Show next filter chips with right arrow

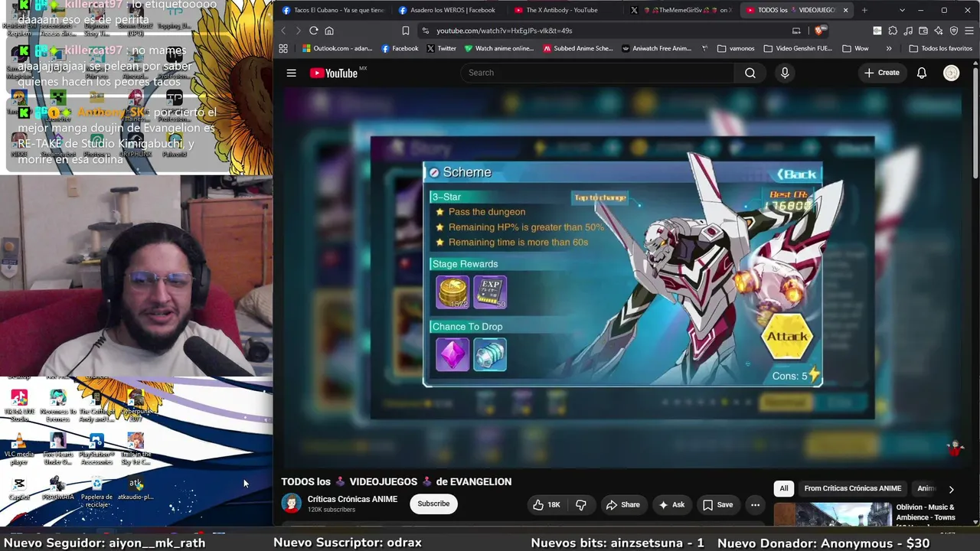951,489
